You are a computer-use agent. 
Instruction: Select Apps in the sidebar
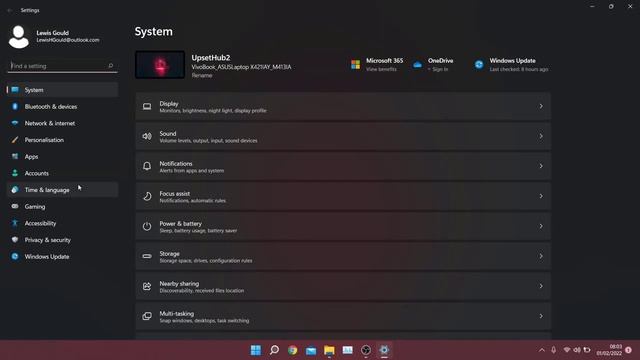[62, 157]
